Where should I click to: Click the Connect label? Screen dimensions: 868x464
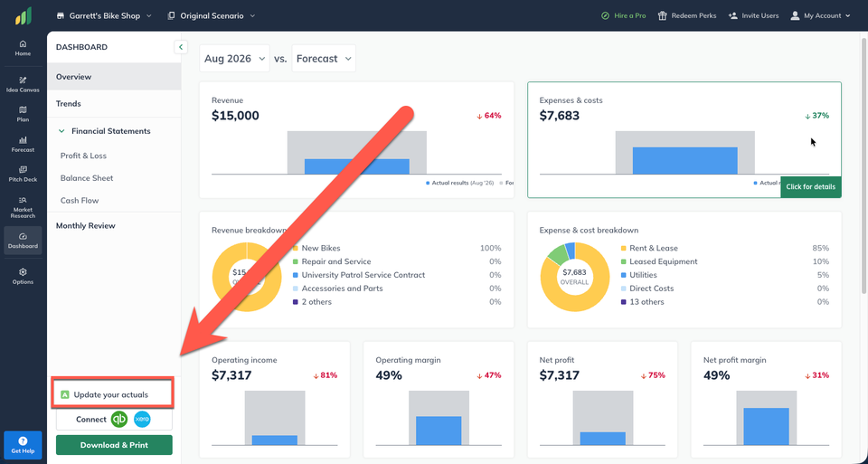pos(90,419)
